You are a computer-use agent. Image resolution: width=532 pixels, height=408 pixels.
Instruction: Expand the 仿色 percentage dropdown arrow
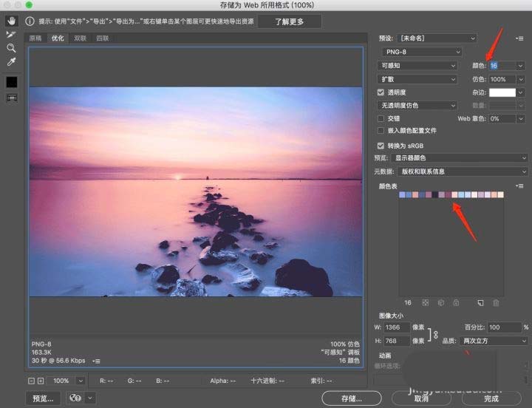[x=520, y=79]
